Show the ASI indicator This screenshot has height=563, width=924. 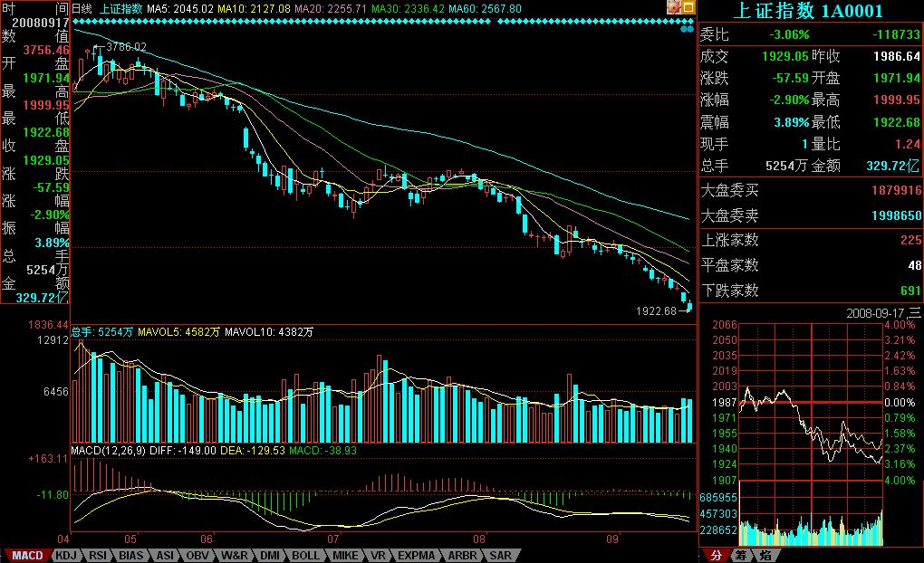click(164, 555)
